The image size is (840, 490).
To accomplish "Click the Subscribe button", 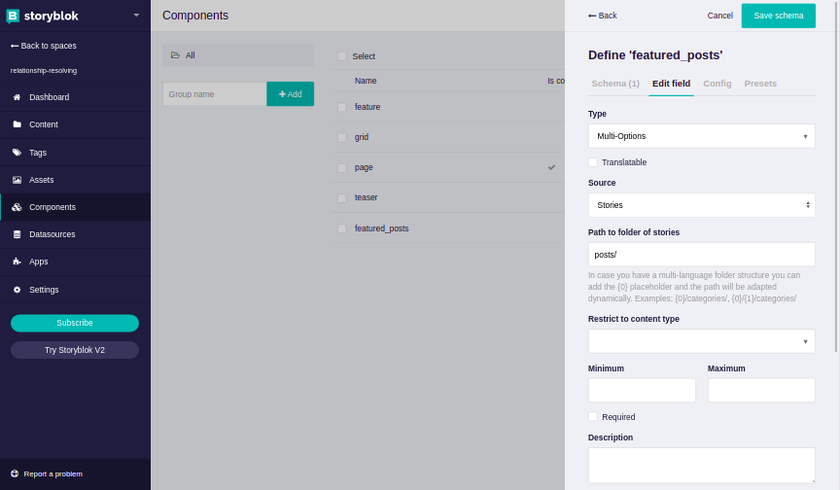I will tap(74, 323).
